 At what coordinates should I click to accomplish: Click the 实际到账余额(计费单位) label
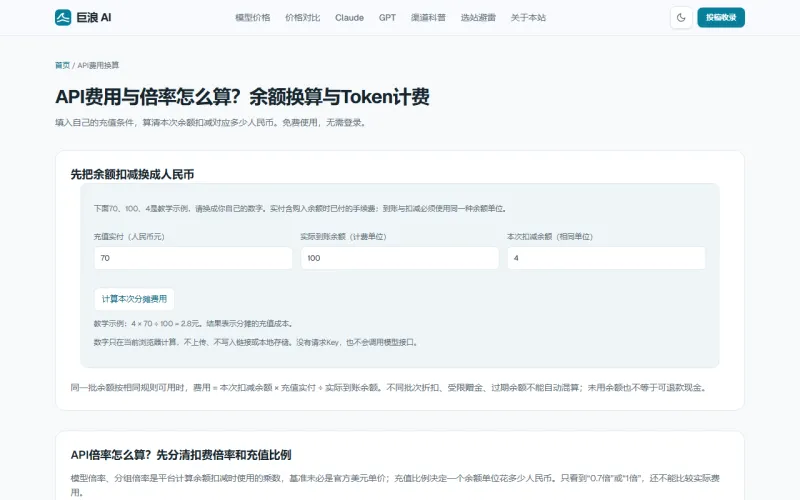click(343, 237)
